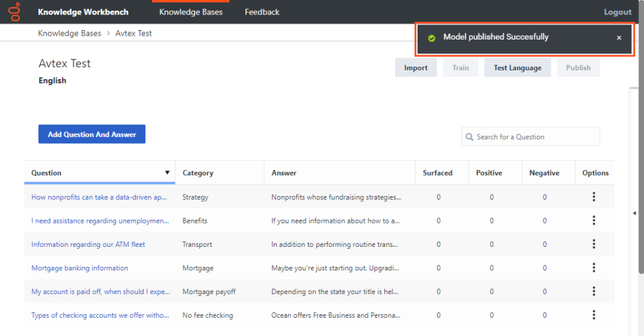Open My account is paid off question
This screenshot has height=336, width=644.
pos(101,291)
